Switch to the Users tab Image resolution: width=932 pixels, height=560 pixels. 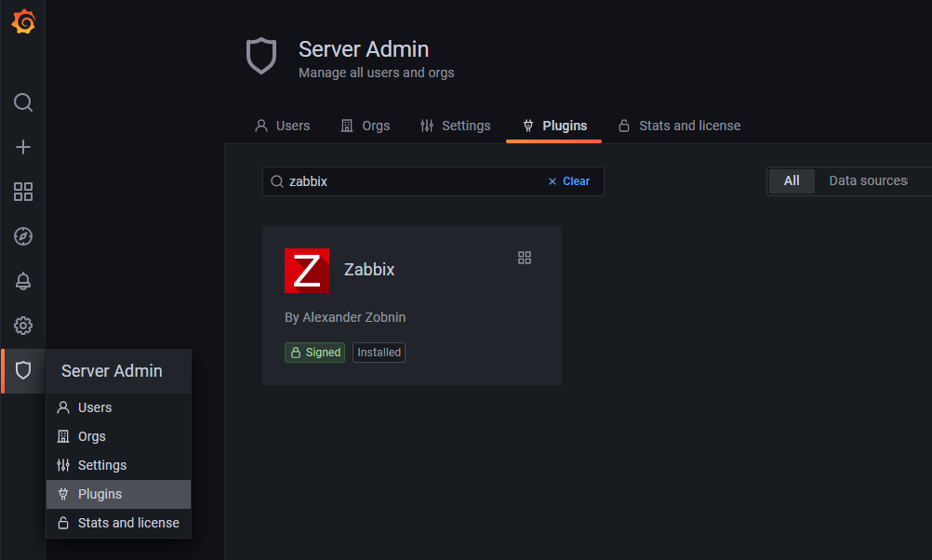click(x=283, y=126)
